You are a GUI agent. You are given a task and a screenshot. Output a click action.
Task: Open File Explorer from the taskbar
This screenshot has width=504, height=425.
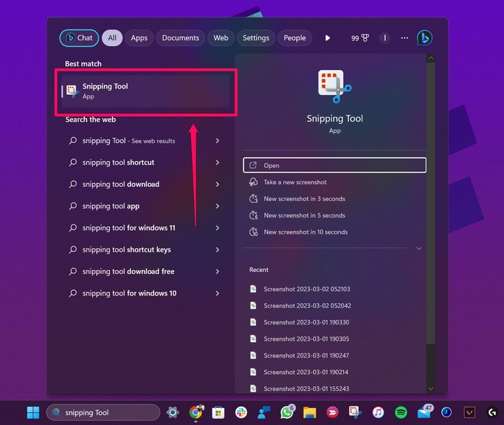point(309,412)
